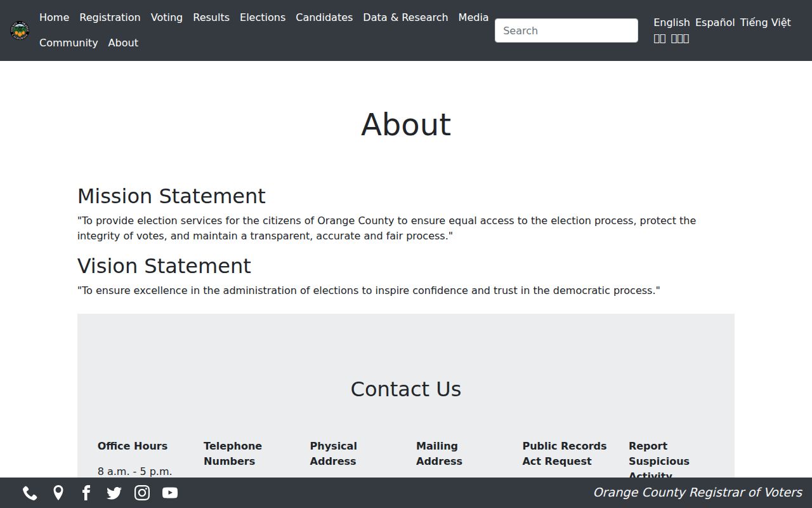Visit the Instagram page icon

click(x=142, y=493)
